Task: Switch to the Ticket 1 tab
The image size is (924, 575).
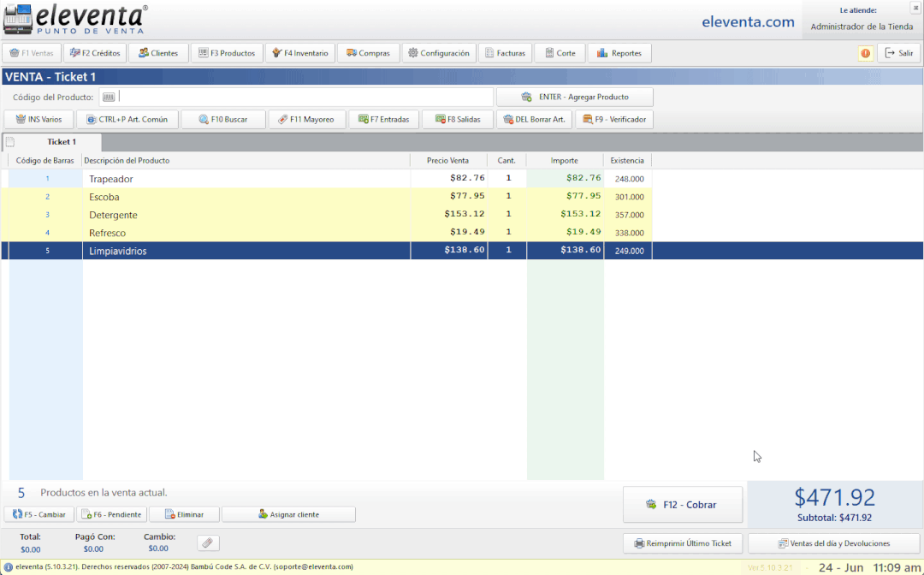Action: tap(60, 142)
